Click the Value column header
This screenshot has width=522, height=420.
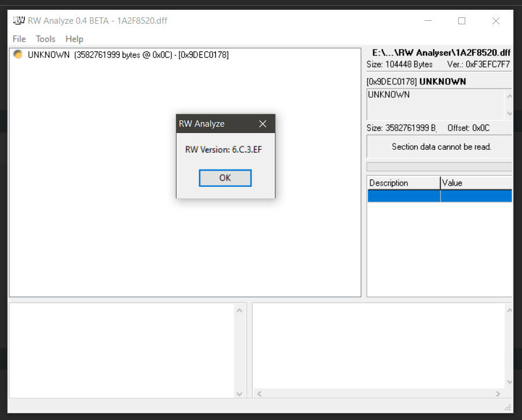click(x=475, y=183)
